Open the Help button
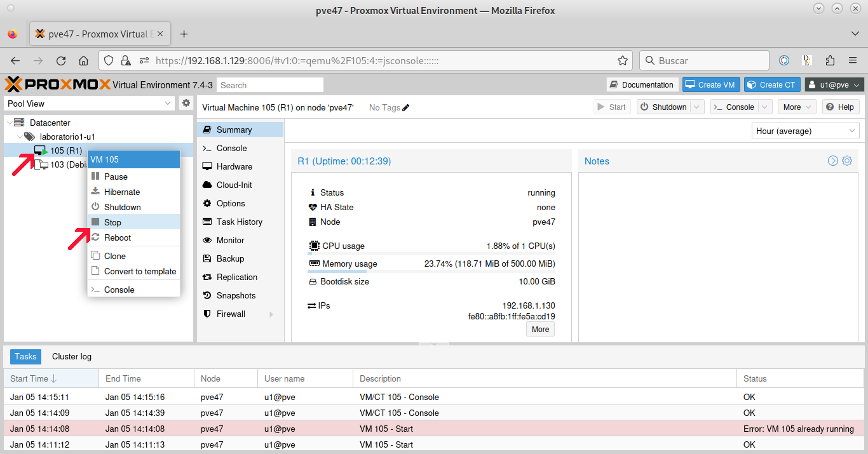 point(841,107)
